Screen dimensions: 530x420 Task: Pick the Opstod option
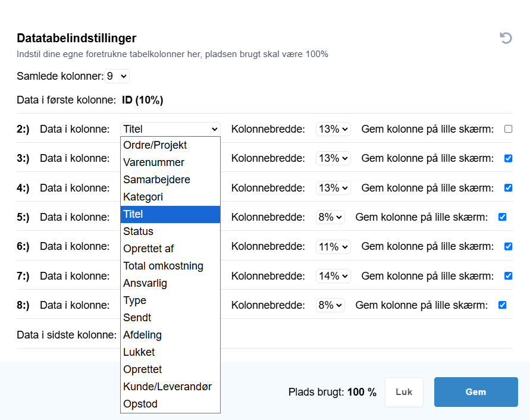(170, 404)
